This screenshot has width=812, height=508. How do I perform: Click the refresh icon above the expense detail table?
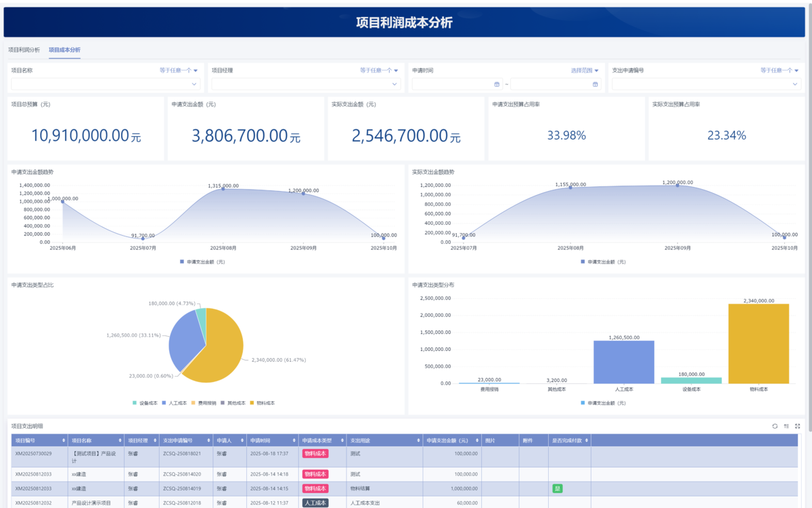[775, 426]
